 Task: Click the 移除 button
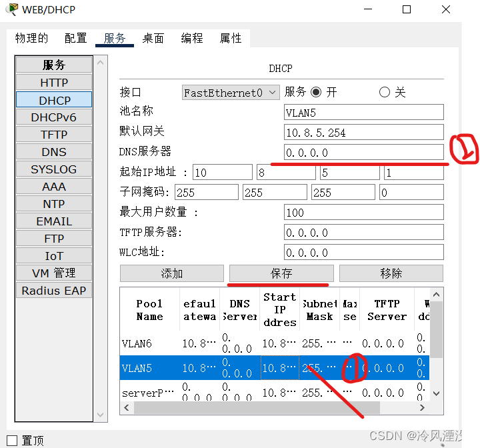click(x=391, y=273)
